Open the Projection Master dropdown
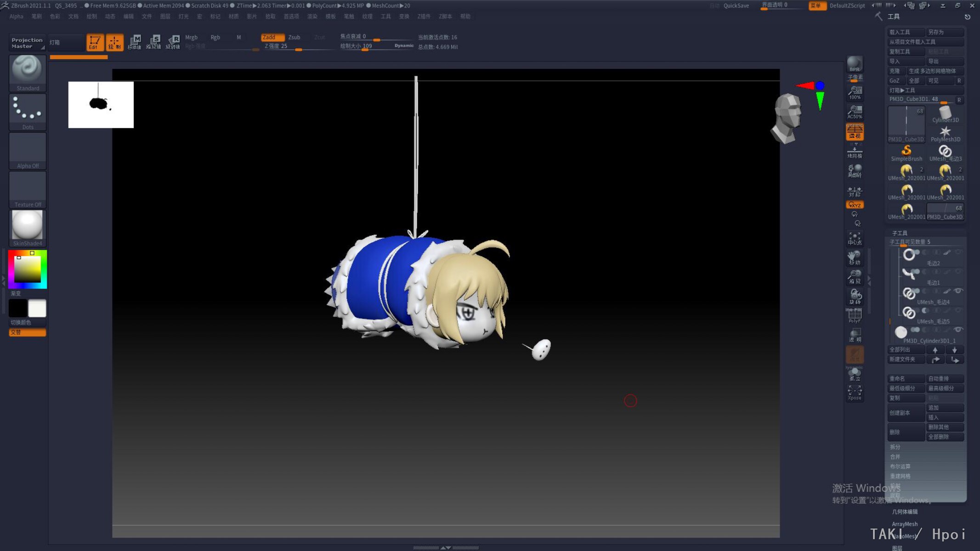The height and width of the screenshot is (551, 980). coord(27,43)
